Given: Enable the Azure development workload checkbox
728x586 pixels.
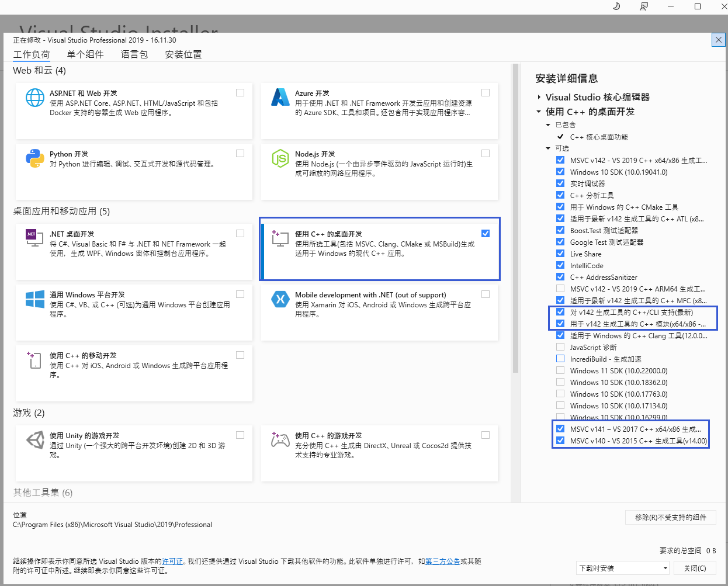Looking at the screenshot, I should 486,92.
